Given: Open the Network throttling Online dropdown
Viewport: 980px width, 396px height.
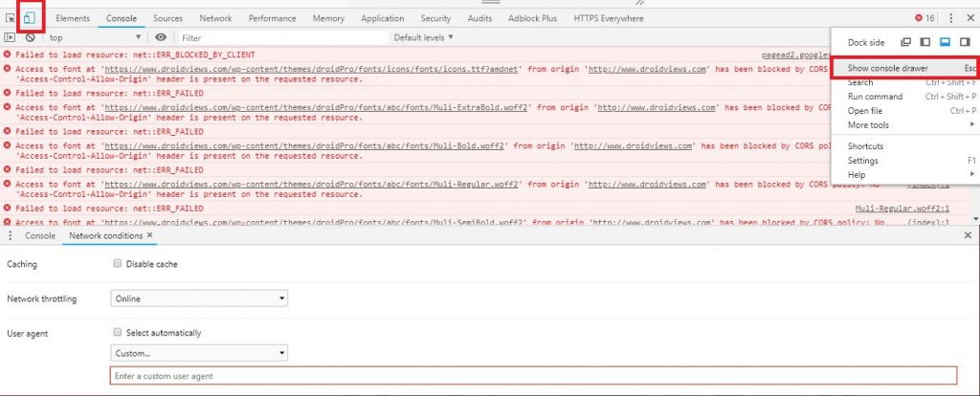Looking at the screenshot, I should (199, 298).
